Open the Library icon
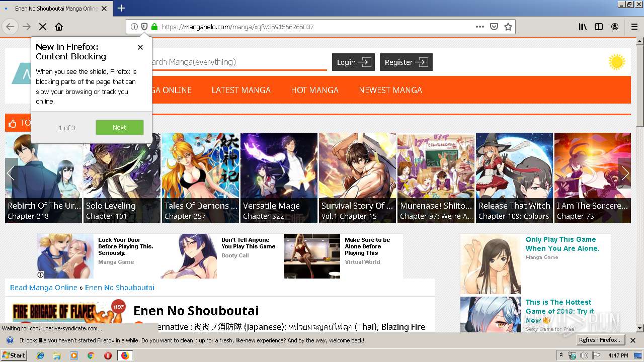Screen dimensions: 644x362 click(x=583, y=27)
